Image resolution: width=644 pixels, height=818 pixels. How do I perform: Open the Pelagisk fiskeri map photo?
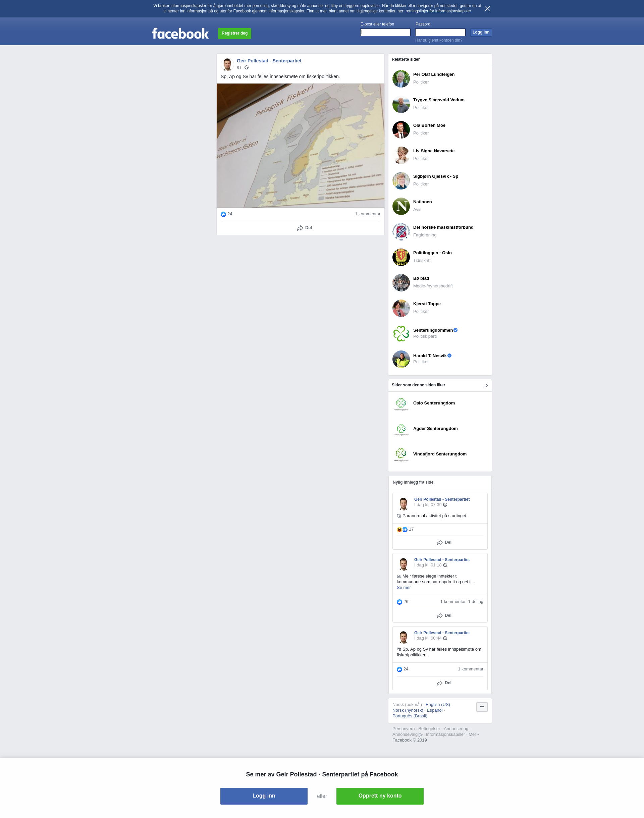point(300,146)
